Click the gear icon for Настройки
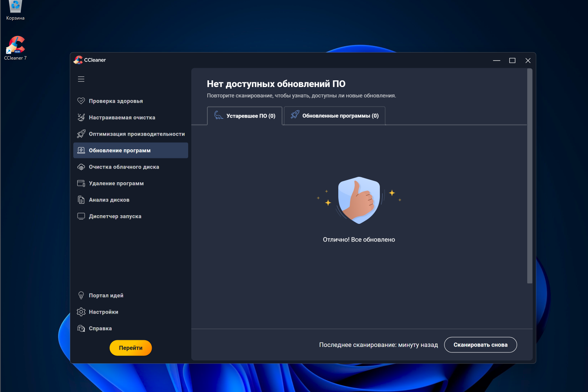This screenshot has width=588, height=392. [81, 312]
